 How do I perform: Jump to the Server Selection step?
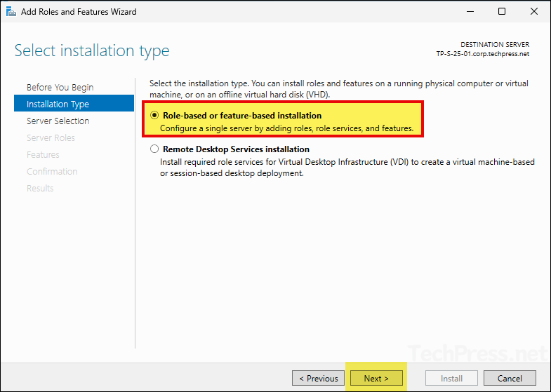coord(58,121)
